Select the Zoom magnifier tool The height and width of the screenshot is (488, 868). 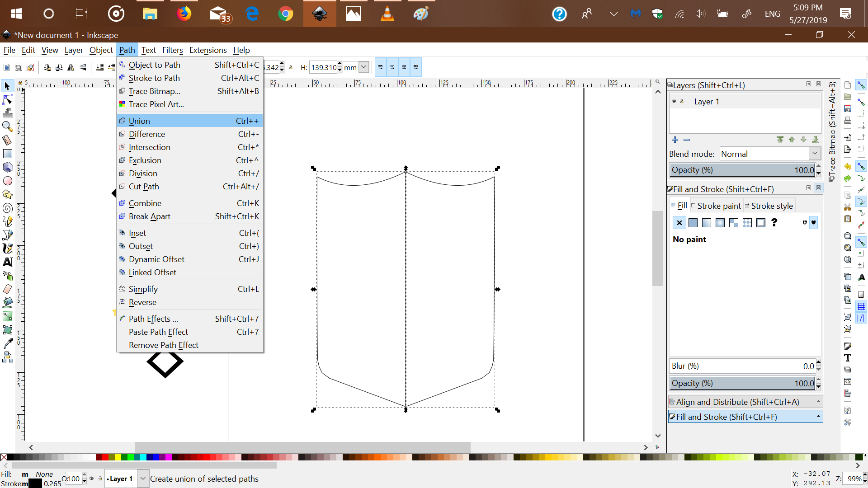click(8, 127)
